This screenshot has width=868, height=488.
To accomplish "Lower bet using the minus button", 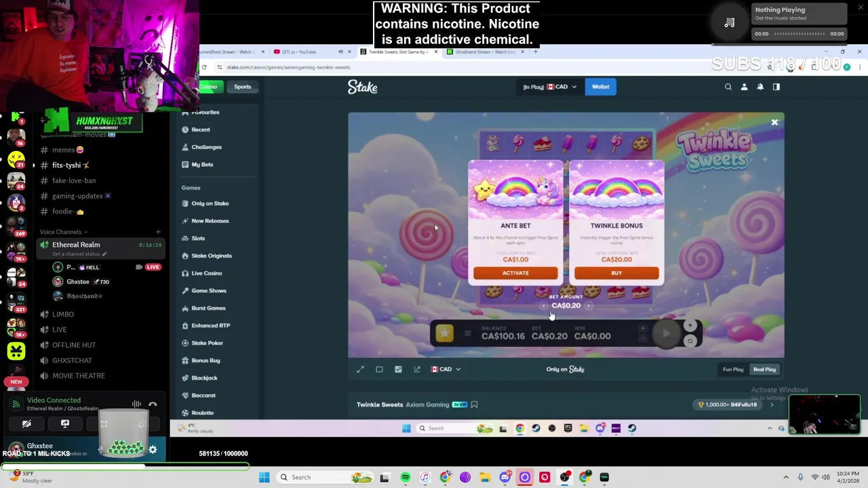I will click(642, 338).
